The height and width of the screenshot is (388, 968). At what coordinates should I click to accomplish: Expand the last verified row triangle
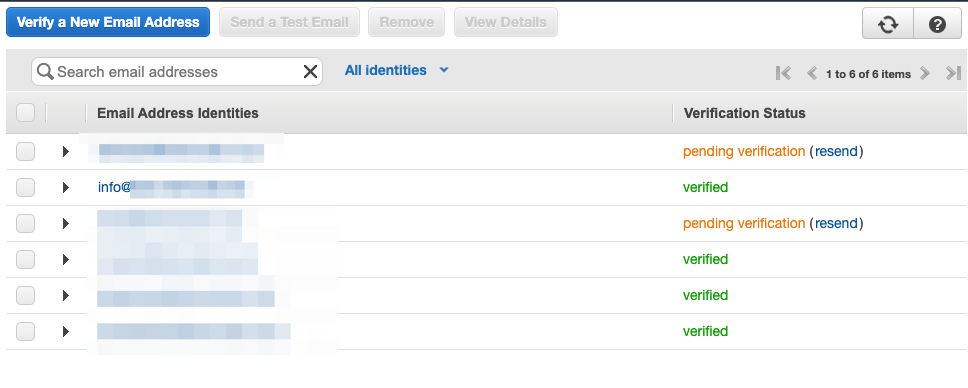tap(66, 332)
